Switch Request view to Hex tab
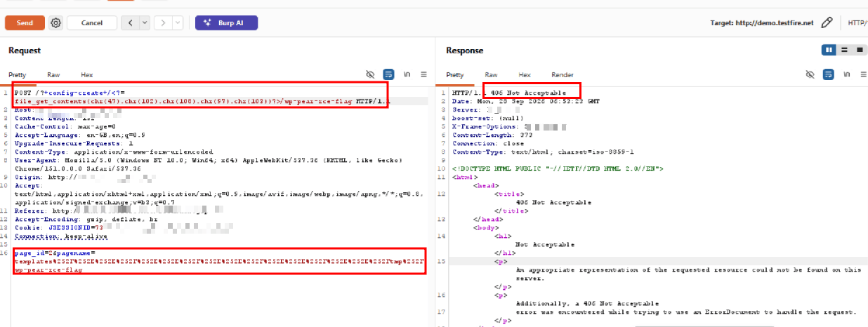Screen dimensions: 868x327 pos(87,74)
